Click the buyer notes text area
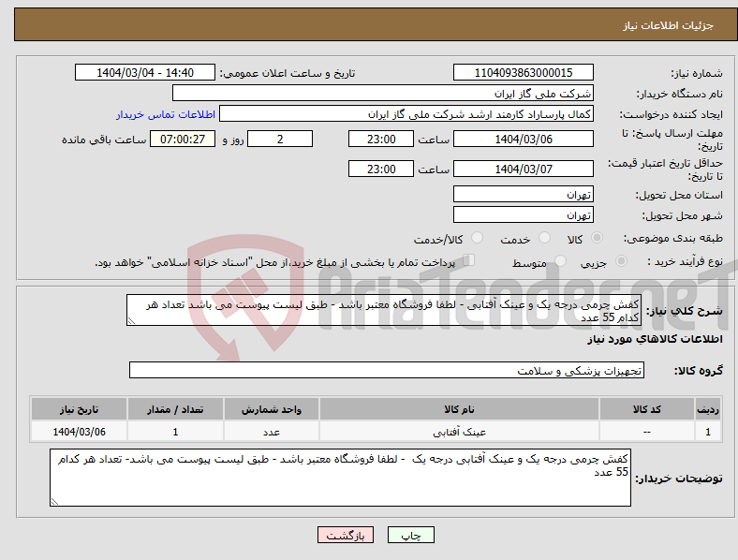This screenshot has width=738, height=560. [x=340, y=478]
